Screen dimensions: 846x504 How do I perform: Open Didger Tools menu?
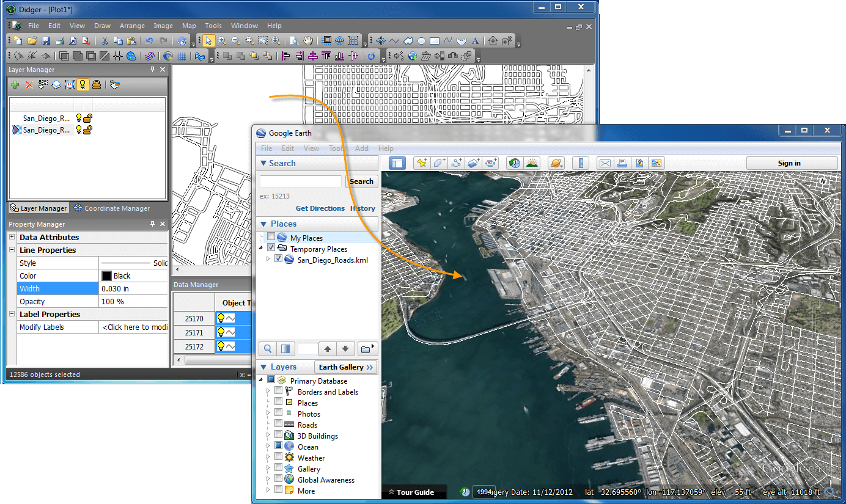(213, 26)
